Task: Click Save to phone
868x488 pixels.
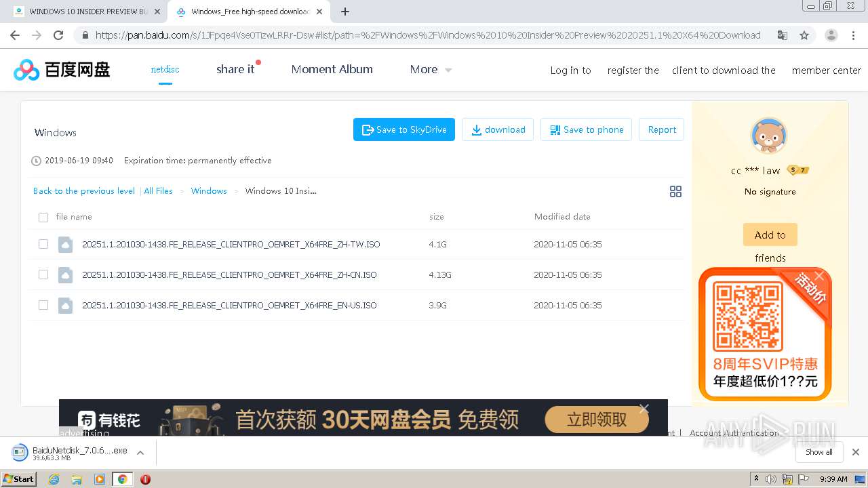Action: 587,129
